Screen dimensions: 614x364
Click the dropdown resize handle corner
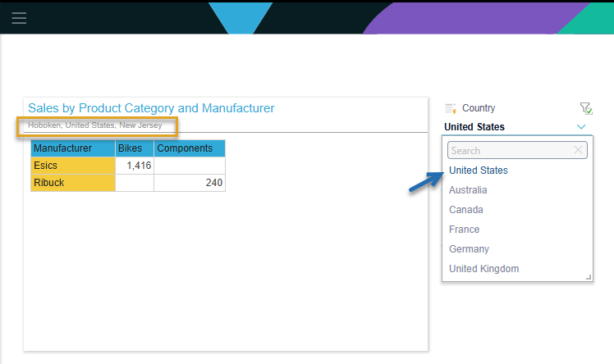pos(589,277)
